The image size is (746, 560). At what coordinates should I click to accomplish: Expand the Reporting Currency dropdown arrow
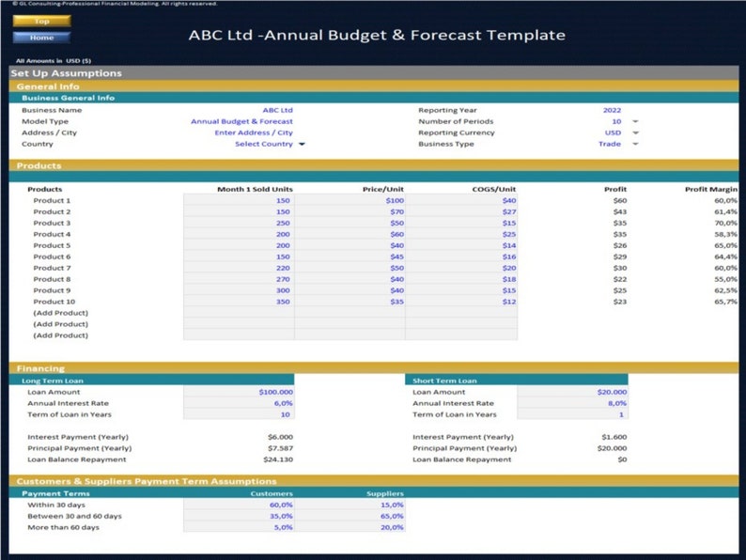(x=635, y=132)
